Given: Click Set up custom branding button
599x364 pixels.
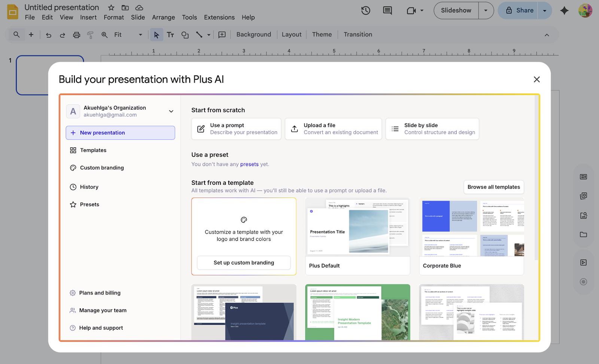Looking at the screenshot, I should [244, 263].
